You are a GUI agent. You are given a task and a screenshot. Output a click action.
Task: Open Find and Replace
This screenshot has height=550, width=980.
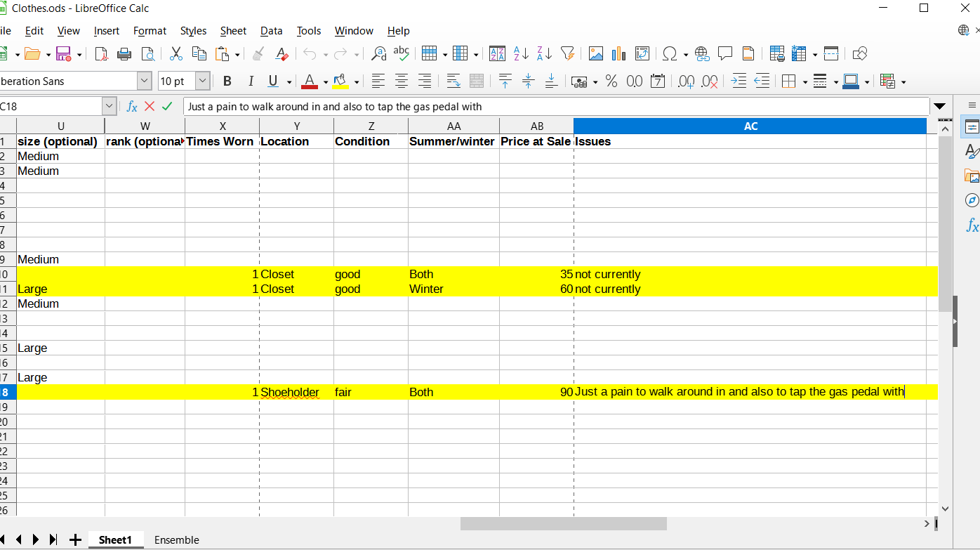tap(378, 53)
